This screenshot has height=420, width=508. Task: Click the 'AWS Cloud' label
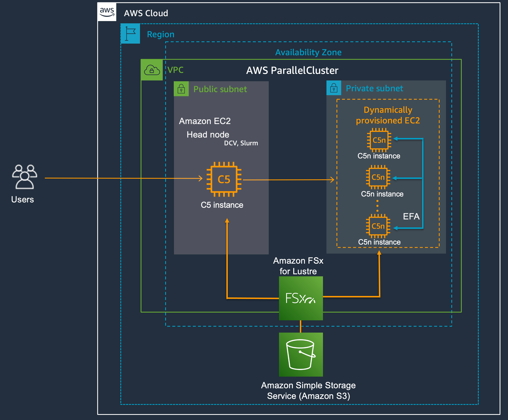(x=146, y=13)
